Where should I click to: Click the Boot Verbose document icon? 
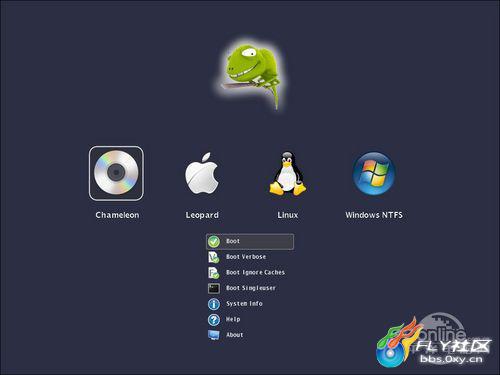click(214, 257)
